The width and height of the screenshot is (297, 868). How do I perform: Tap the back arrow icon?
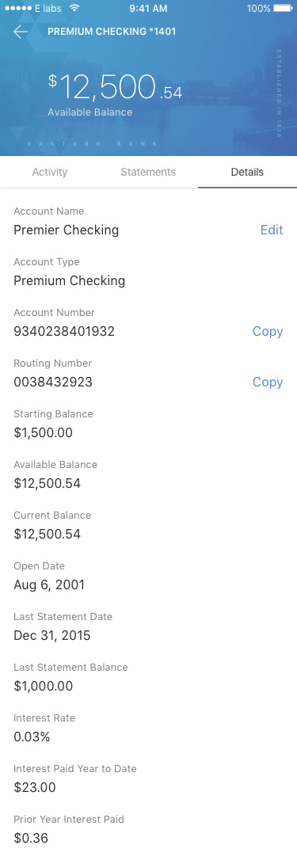[21, 32]
